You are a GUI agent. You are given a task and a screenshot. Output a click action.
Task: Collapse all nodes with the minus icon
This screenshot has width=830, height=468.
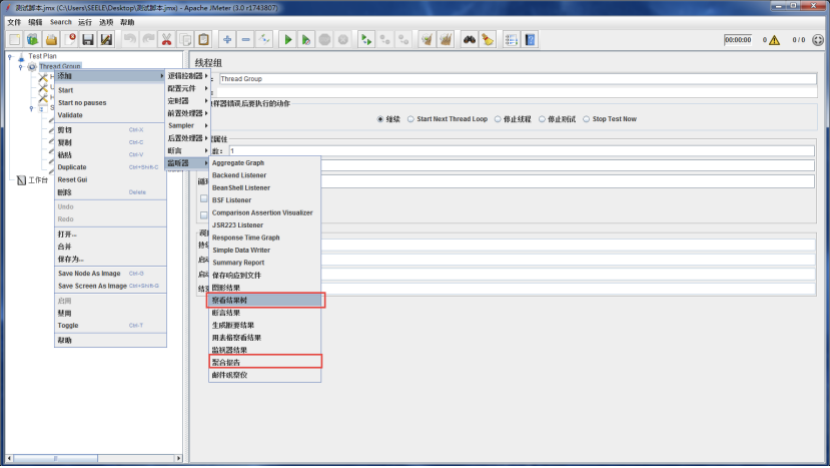246,40
